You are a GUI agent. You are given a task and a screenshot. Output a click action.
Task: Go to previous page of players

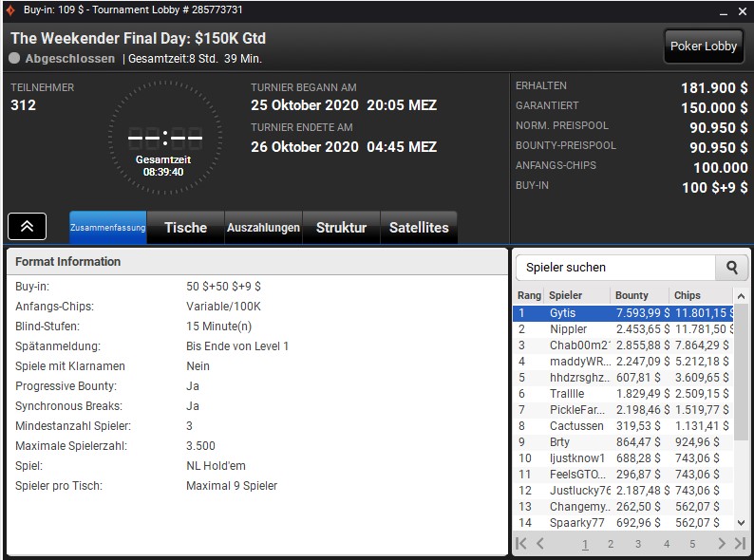[x=540, y=544]
